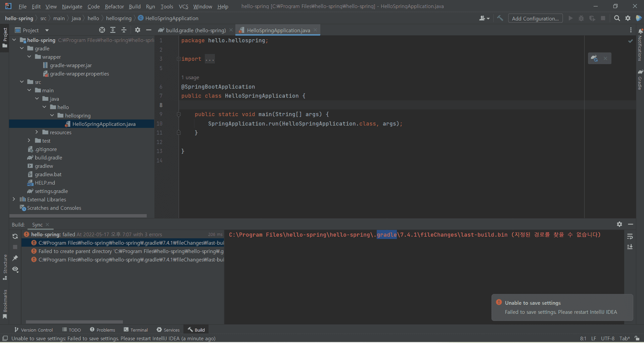Open the Gradle side tool window

640,80
